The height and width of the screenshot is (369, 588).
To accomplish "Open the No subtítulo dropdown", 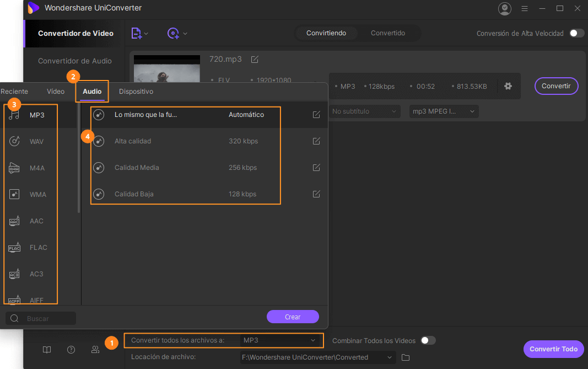I will [364, 111].
